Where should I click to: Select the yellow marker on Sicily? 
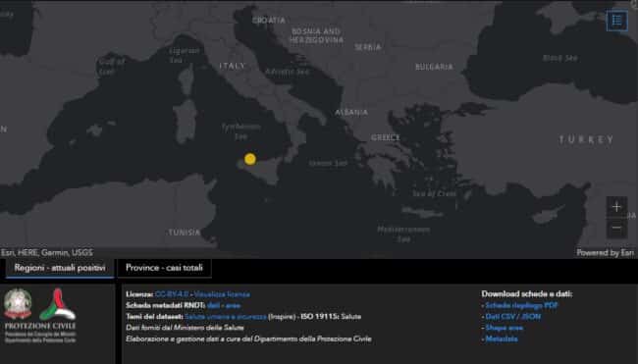(x=250, y=159)
